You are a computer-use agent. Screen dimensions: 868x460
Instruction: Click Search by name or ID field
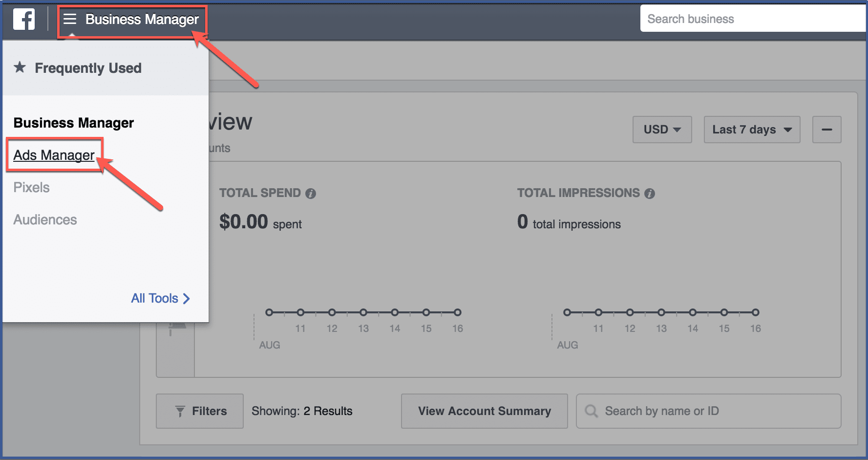[708, 411]
